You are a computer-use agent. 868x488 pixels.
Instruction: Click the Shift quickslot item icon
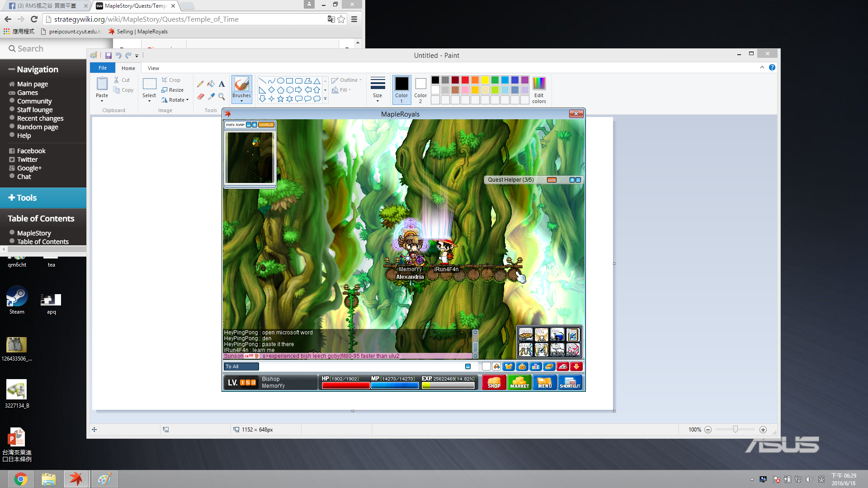(525, 335)
